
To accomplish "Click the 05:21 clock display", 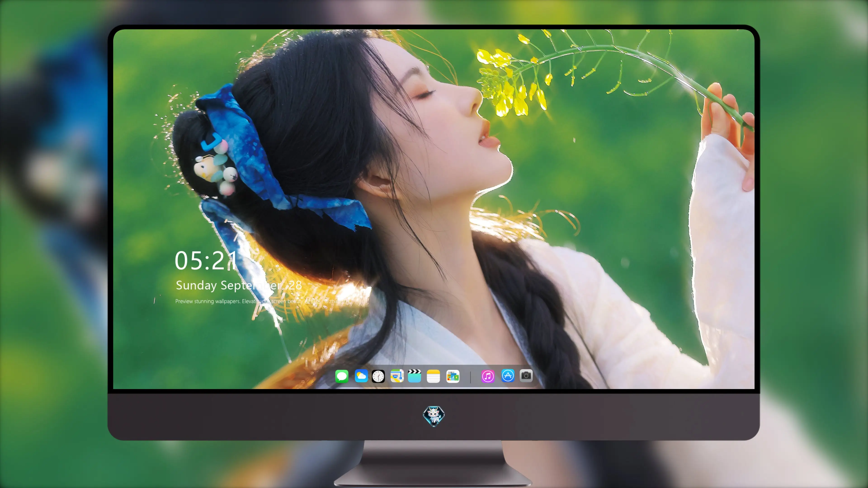I will 206,261.
